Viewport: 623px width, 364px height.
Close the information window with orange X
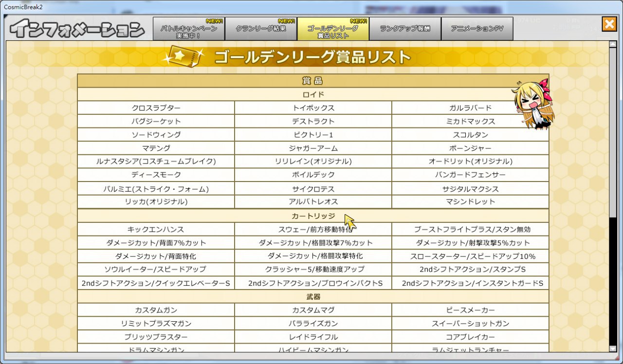click(x=609, y=24)
